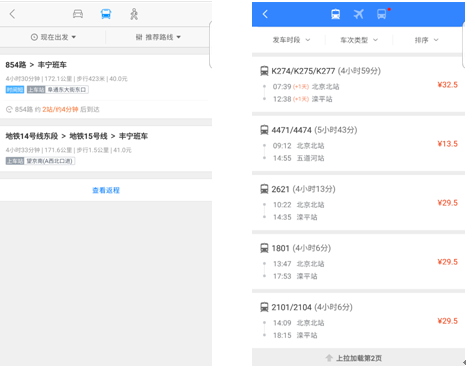This screenshot has height=368, width=466.
Task: Select train 1801
Action: click(x=358, y=262)
